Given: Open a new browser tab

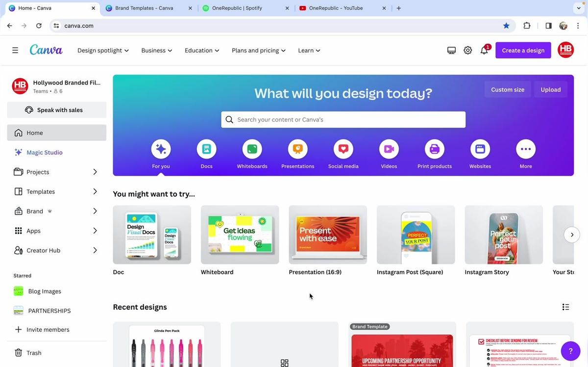Looking at the screenshot, I should pyautogui.click(x=399, y=8).
